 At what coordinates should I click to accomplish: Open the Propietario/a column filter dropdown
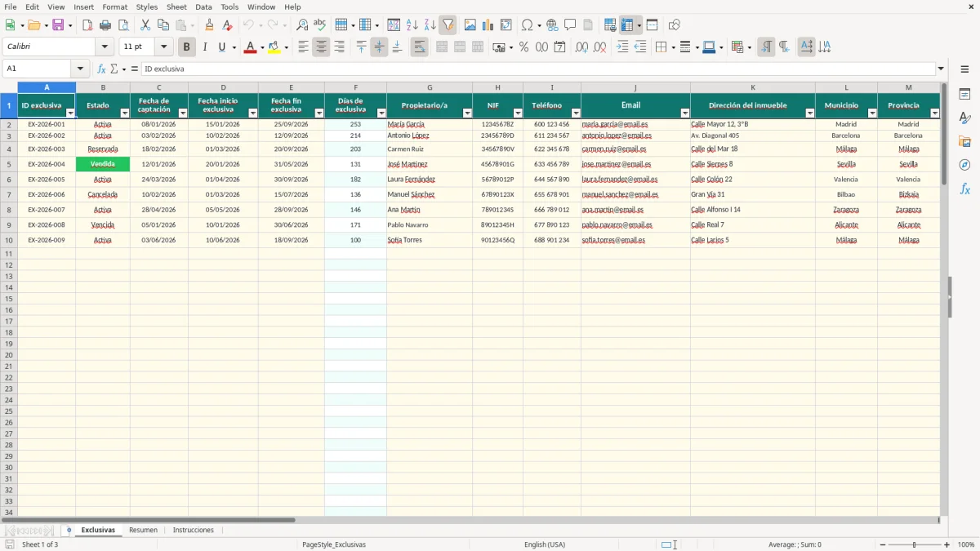tap(467, 113)
